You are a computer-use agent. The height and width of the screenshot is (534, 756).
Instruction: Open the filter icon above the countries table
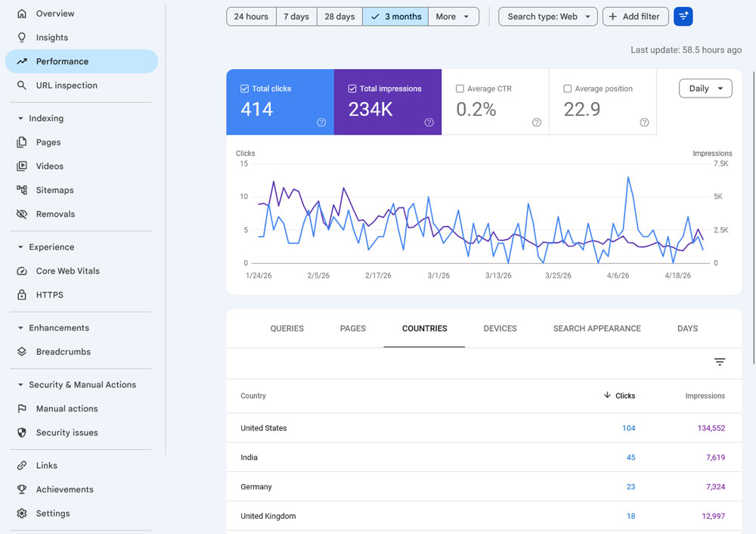coord(719,362)
